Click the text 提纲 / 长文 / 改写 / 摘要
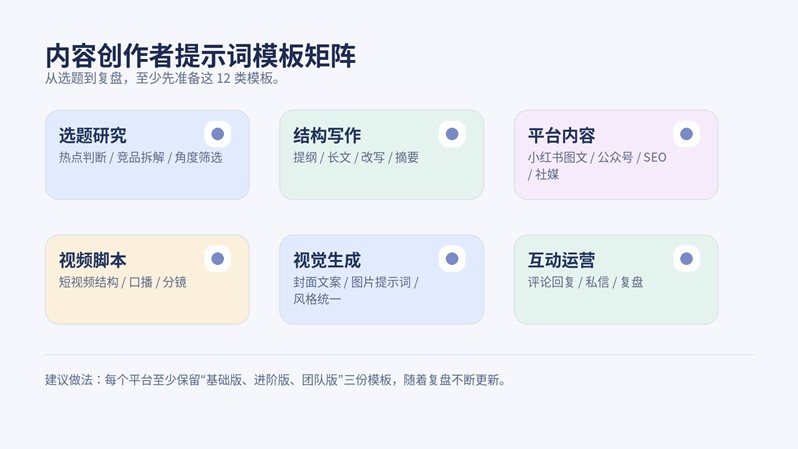Screen dimensions: 798x449 (x=356, y=157)
